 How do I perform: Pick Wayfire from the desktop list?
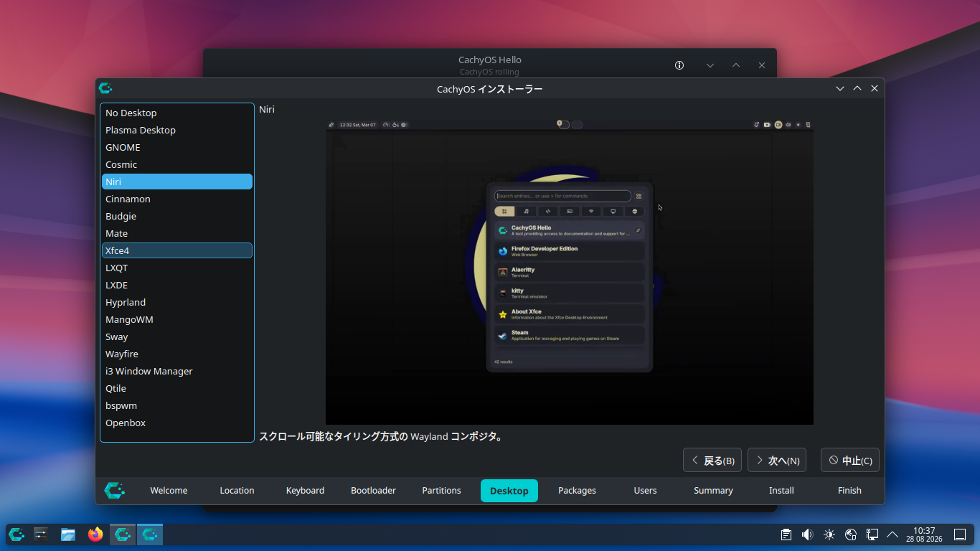coord(177,354)
